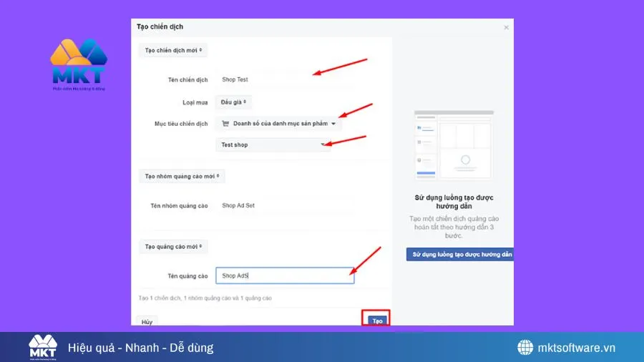Image resolution: width=644 pixels, height=362 pixels.
Task: Open the Test shop catalog dropdown
Action: (x=273, y=145)
